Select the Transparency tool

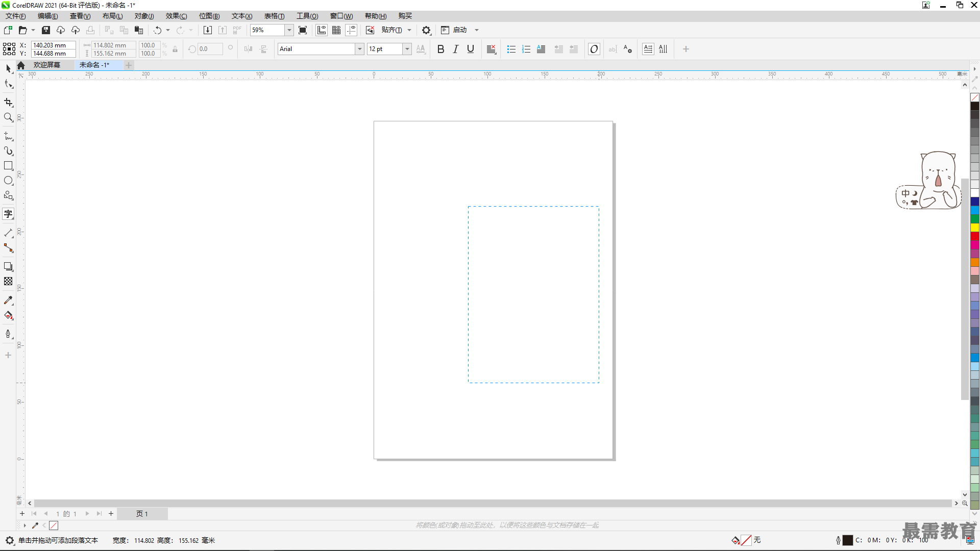(8, 281)
